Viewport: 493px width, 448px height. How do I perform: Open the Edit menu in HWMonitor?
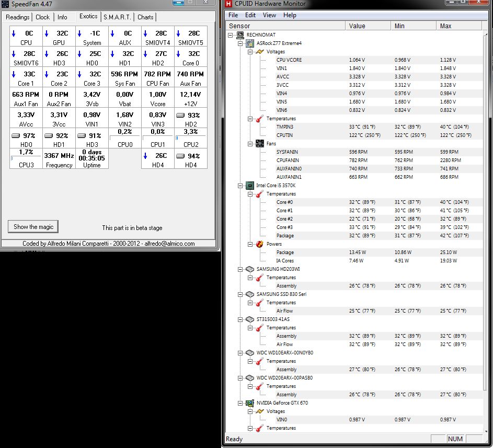click(x=250, y=15)
